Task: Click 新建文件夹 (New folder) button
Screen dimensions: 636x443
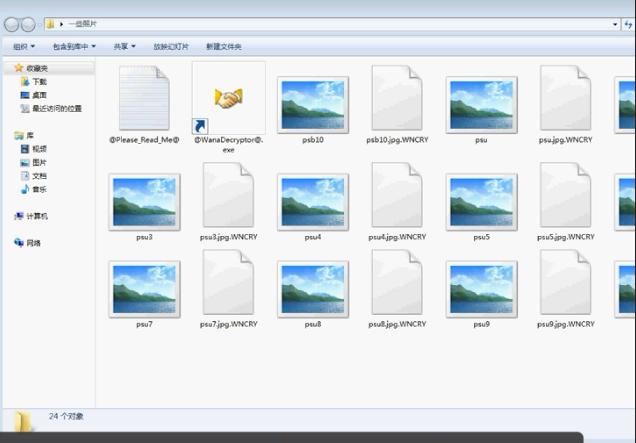Action: [x=224, y=47]
